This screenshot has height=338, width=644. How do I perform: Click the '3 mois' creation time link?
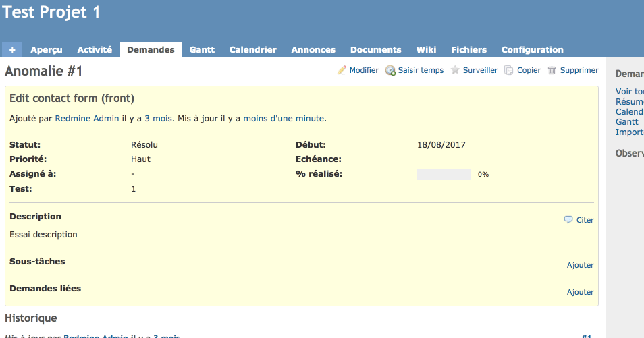157,119
